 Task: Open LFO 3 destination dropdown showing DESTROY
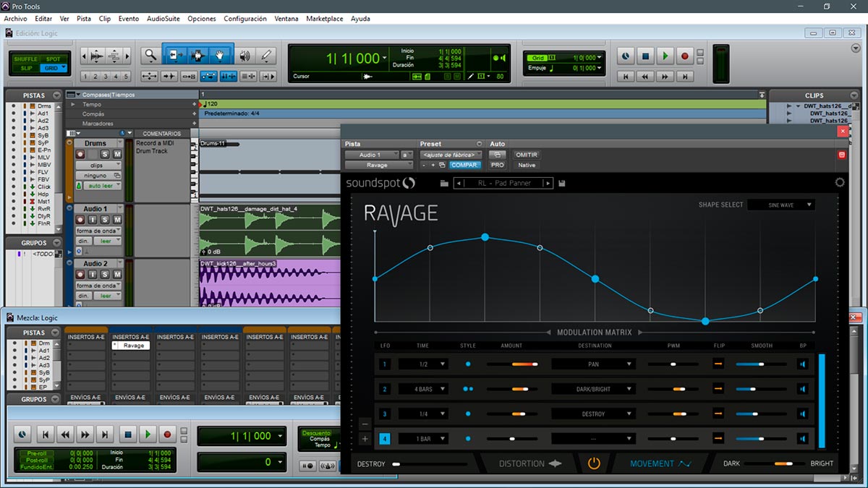point(593,414)
